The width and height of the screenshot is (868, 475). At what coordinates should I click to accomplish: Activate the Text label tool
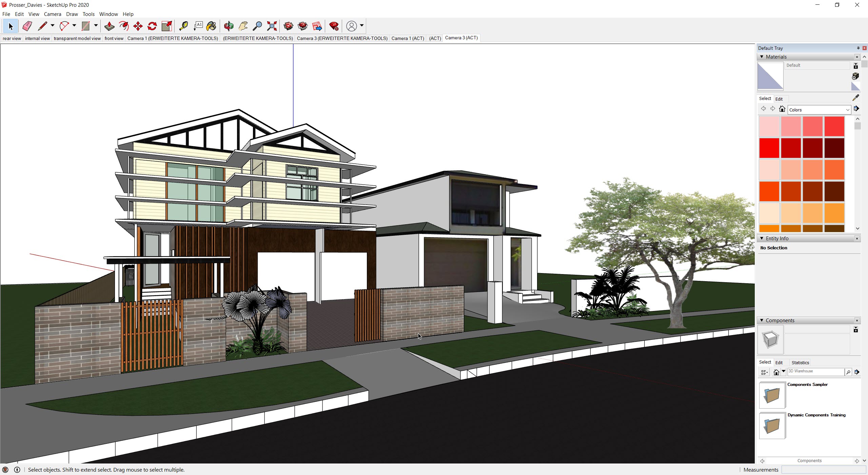(198, 26)
